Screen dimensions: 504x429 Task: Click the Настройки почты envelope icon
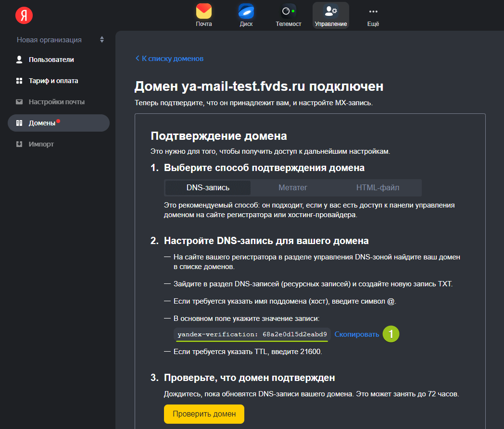(x=19, y=102)
